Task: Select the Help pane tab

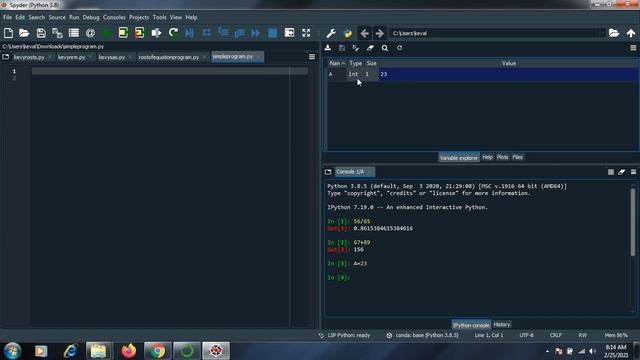Action: point(487,157)
